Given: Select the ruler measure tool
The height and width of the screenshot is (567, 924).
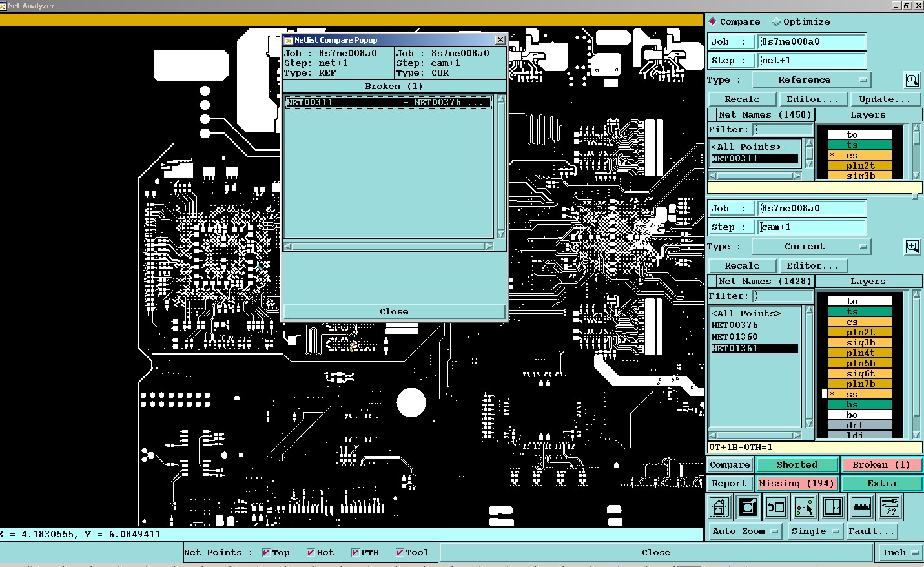Looking at the screenshot, I should [x=861, y=508].
